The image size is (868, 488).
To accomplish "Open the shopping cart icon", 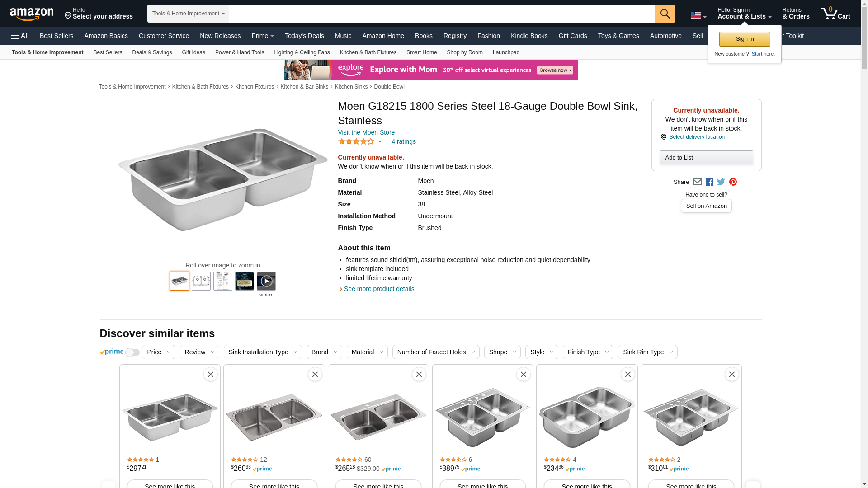I will pyautogui.click(x=835, y=13).
